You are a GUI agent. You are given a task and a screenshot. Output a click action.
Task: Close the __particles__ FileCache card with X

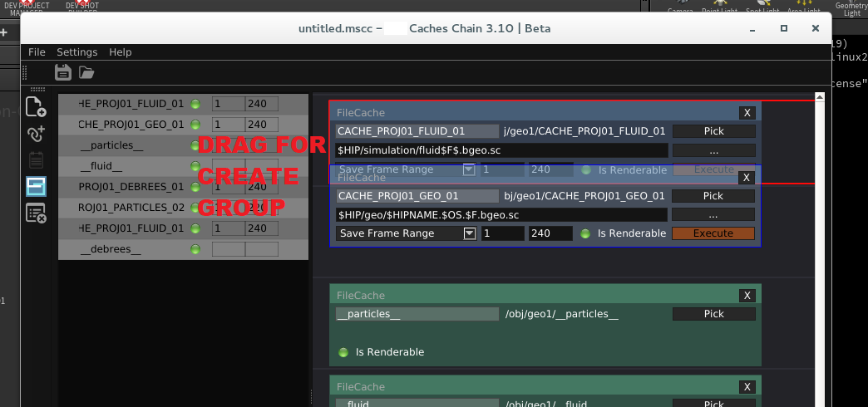point(747,295)
